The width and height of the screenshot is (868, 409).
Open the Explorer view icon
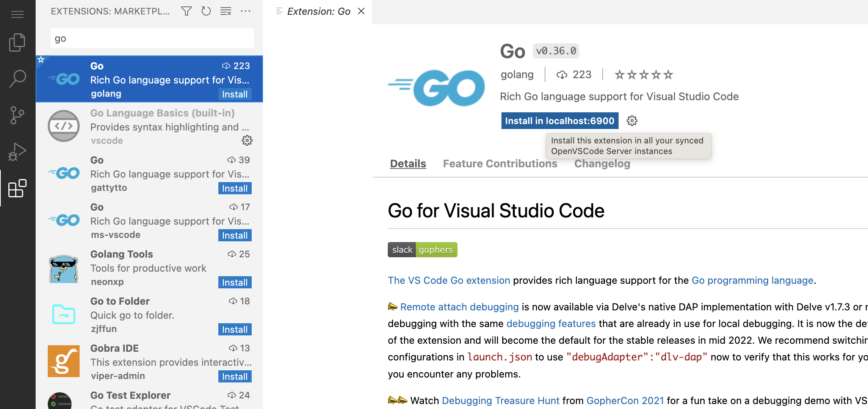point(17,42)
